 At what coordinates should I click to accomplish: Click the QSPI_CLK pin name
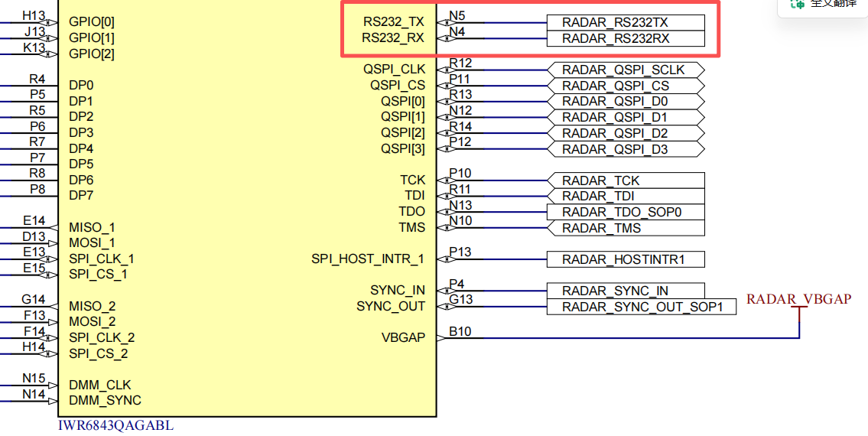tap(394, 70)
